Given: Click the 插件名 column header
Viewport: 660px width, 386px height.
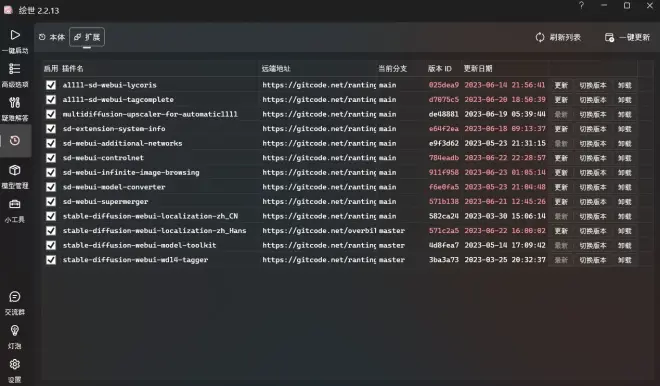Looking at the screenshot, I should 73,69.
